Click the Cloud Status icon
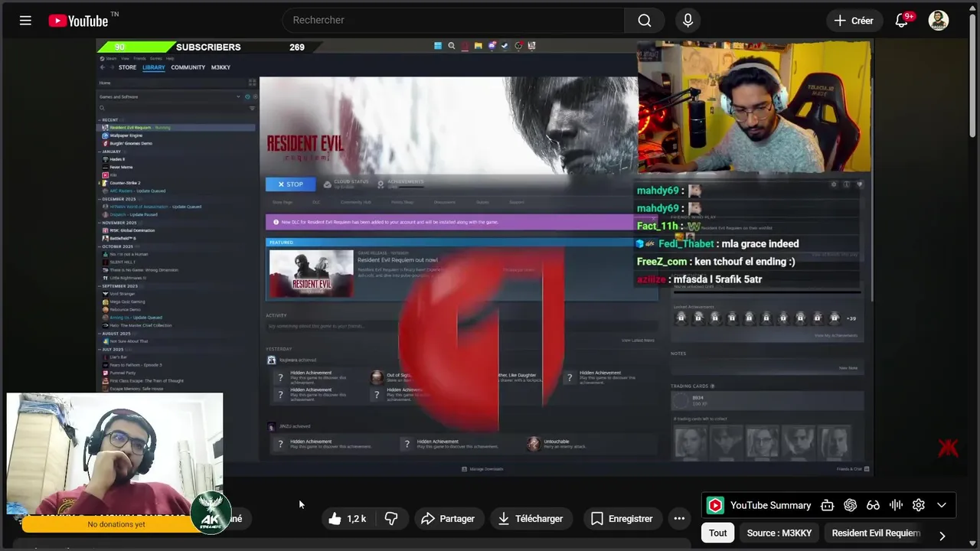Screen dimensions: 980x551 [x=328, y=184]
